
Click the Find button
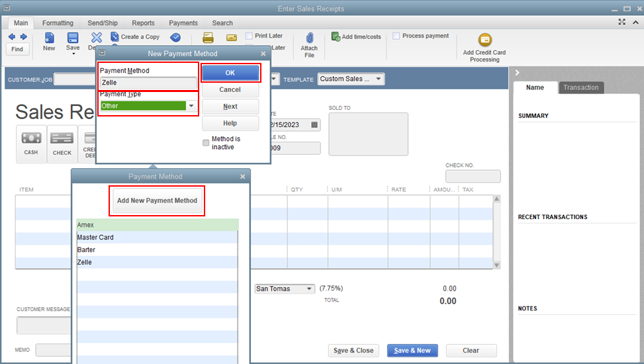17,49
